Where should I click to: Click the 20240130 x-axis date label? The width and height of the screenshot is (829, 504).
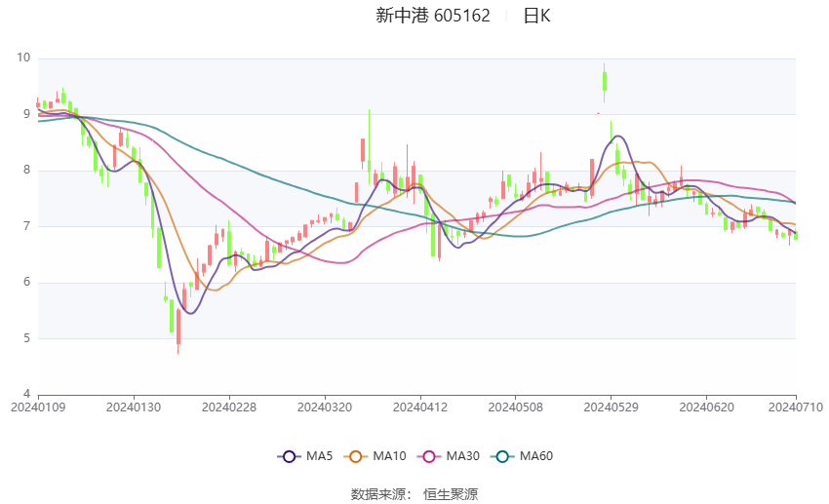point(134,407)
